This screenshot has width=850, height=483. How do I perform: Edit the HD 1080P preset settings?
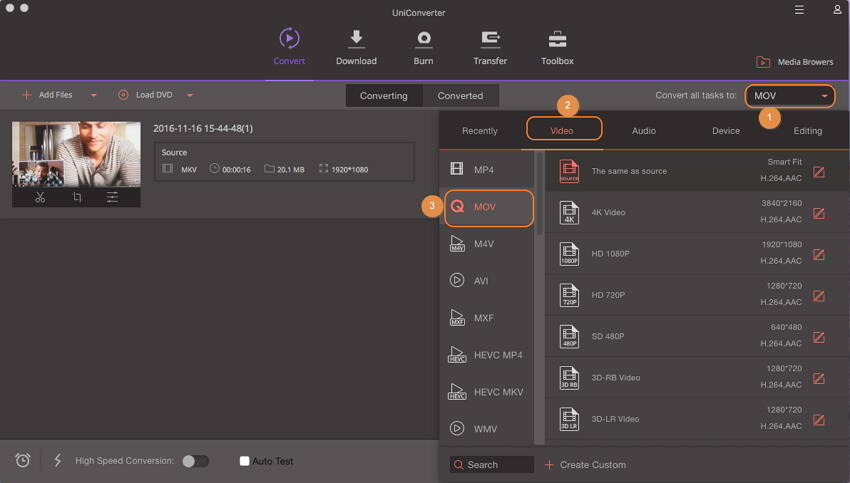[x=819, y=255]
